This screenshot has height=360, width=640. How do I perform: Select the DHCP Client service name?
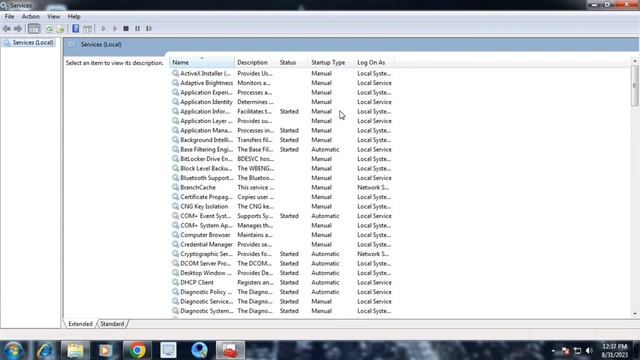point(197,282)
